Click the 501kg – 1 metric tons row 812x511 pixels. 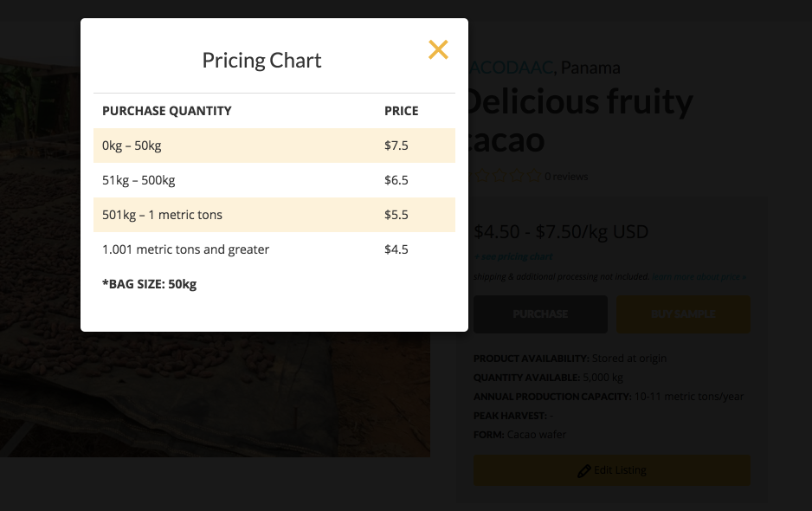coord(274,215)
